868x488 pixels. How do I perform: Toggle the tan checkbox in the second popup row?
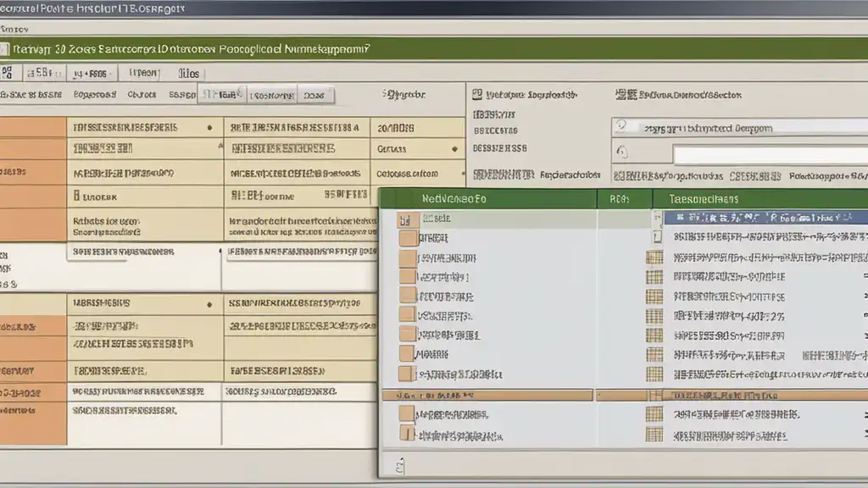(408, 238)
